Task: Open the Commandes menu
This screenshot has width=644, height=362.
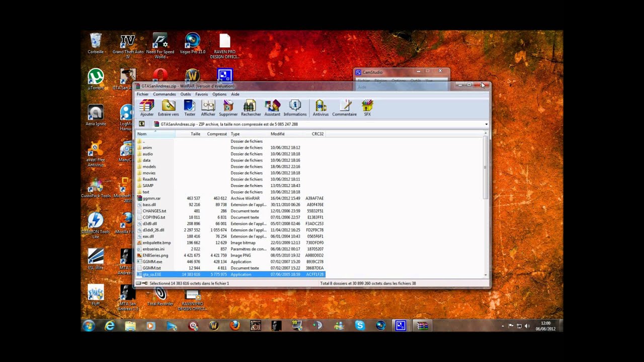Action: pyautogui.click(x=165, y=94)
